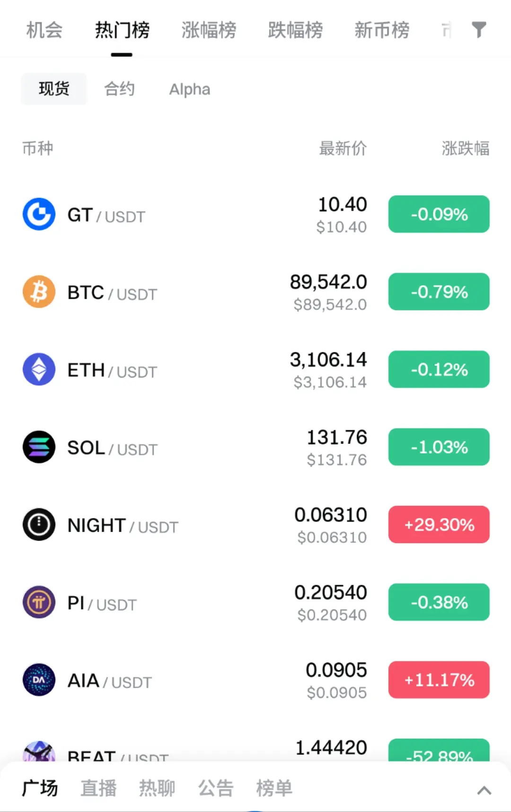Select the 现货 market filter
The height and width of the screenshot is (812, 511).
click(x=54, y=89)
